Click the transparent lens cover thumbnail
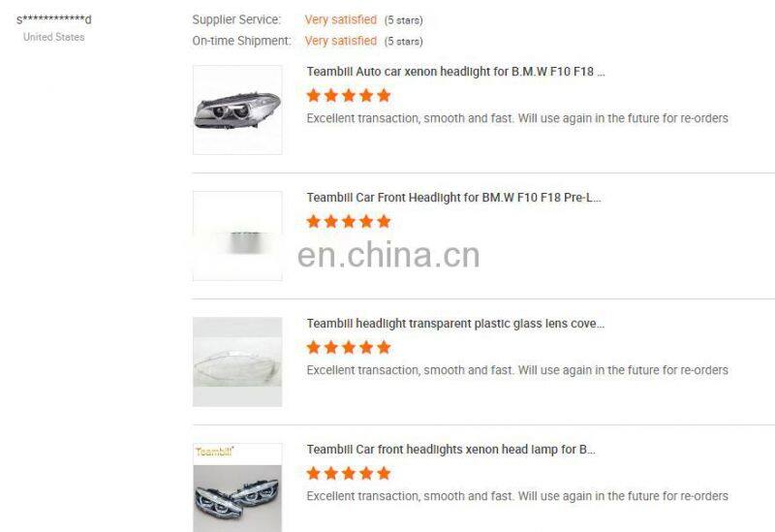 [237, 361]
